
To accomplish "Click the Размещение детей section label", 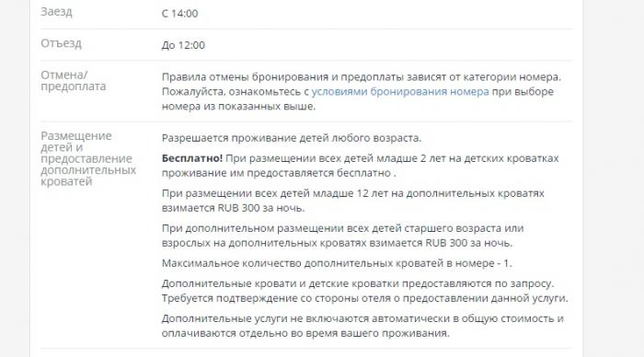I will [x=88, y=158].
